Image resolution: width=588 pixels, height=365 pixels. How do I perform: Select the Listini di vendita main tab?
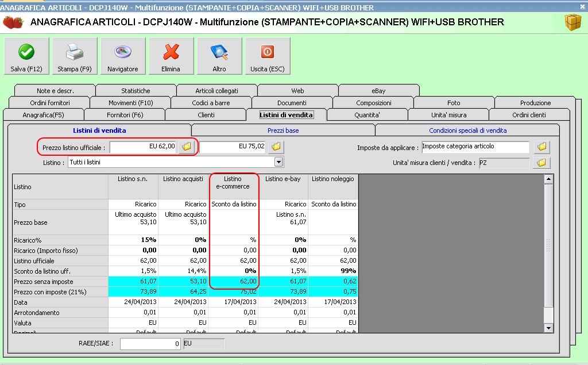point(287,114)
